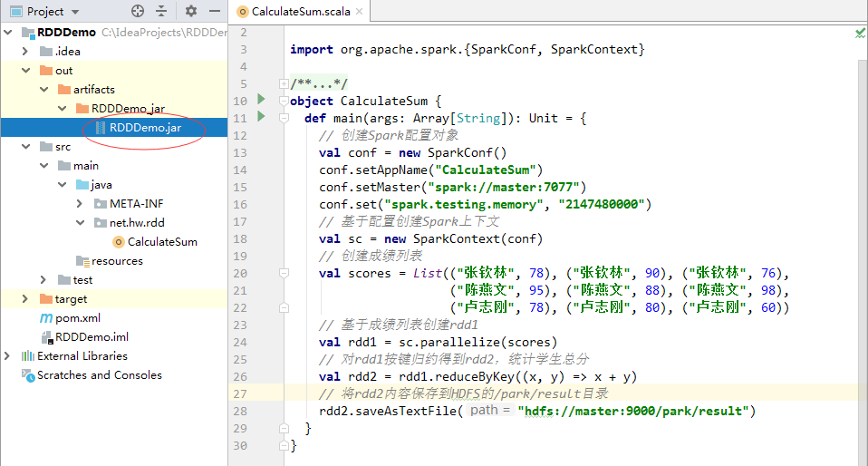
Task: Click the collapse all icon
Action: tap(161, 11)
